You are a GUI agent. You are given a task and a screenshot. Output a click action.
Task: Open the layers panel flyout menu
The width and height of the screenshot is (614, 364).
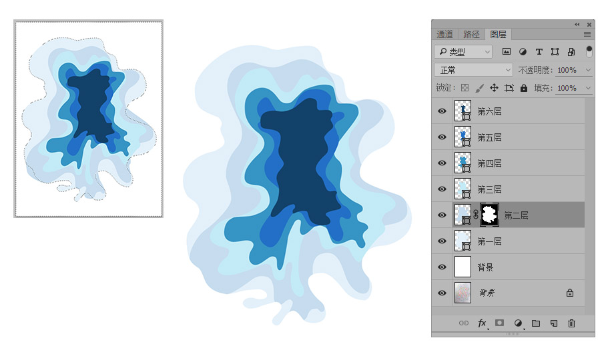[587, 35]
